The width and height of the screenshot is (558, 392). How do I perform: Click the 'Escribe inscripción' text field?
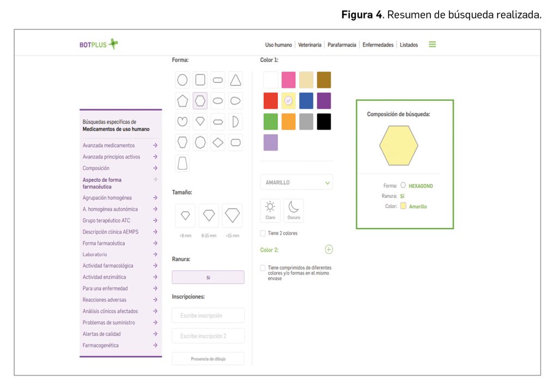pos(208,315)
